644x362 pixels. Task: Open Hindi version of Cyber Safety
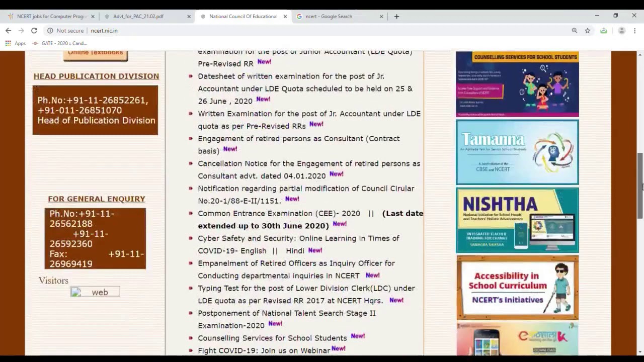[295, 251]
